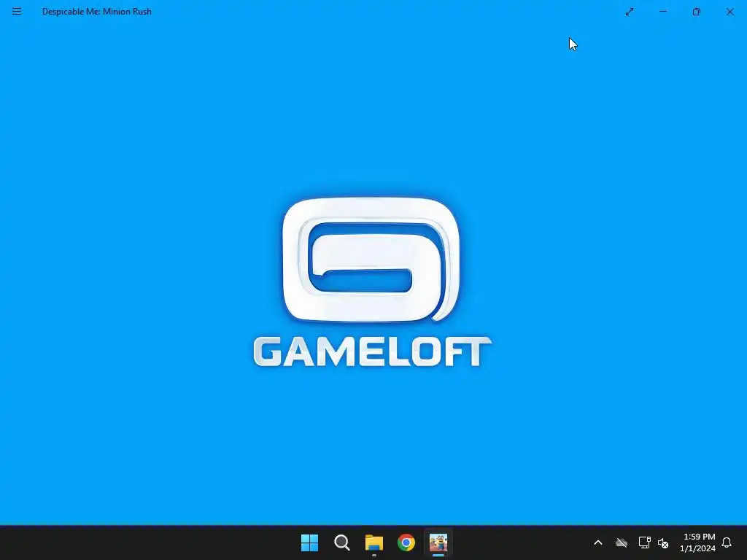Viewport: 747px width, 560px height.
Task: Open Windows Search from the taskbar
Action: [x=341, y=542]
